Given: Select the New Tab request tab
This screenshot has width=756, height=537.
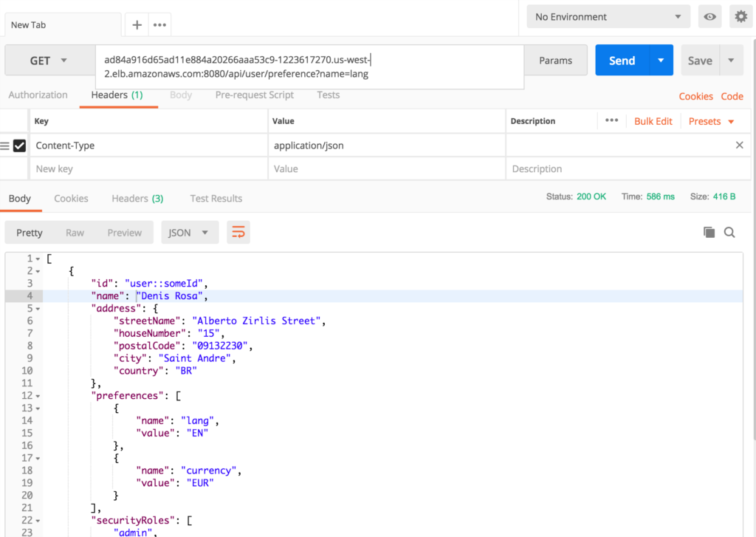Looking at the screenshot, I should click(63, 24).
